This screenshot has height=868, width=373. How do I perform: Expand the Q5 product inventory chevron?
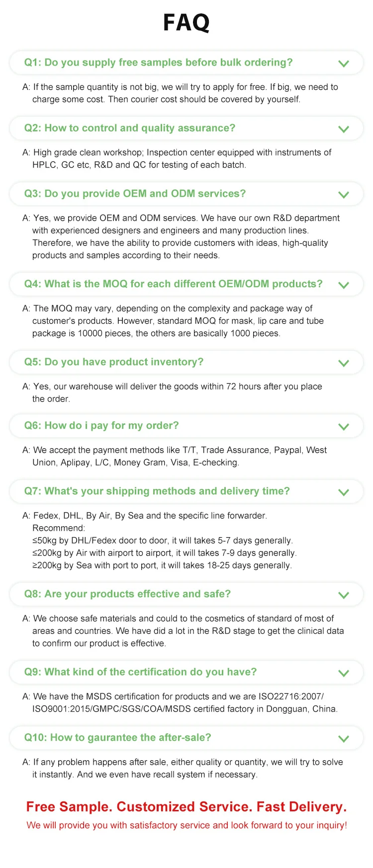click(343, 363)
